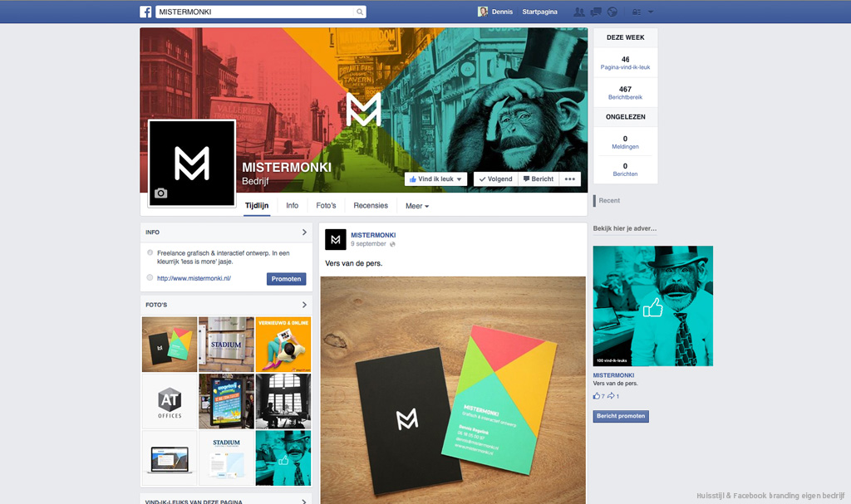Switch to the Foto's tab

(326, 206)
